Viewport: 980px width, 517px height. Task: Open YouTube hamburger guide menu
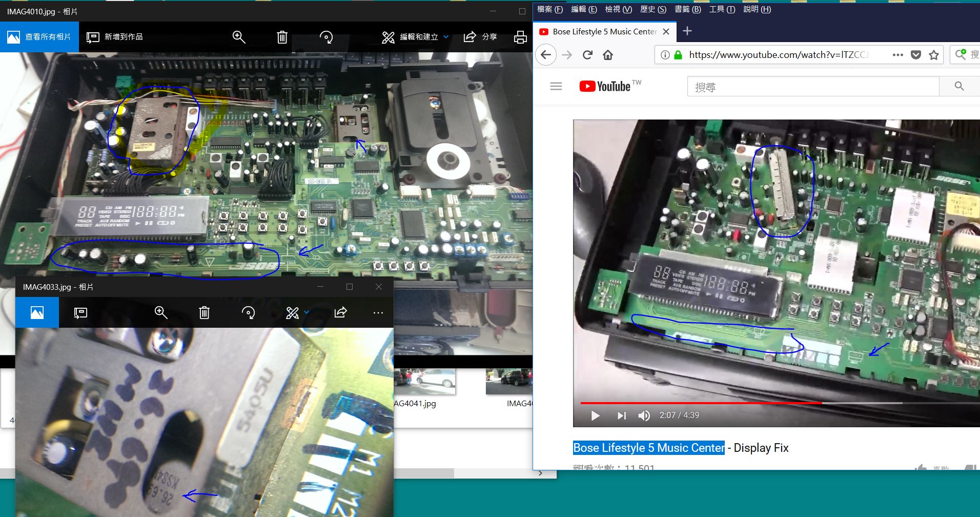[556, 86]
